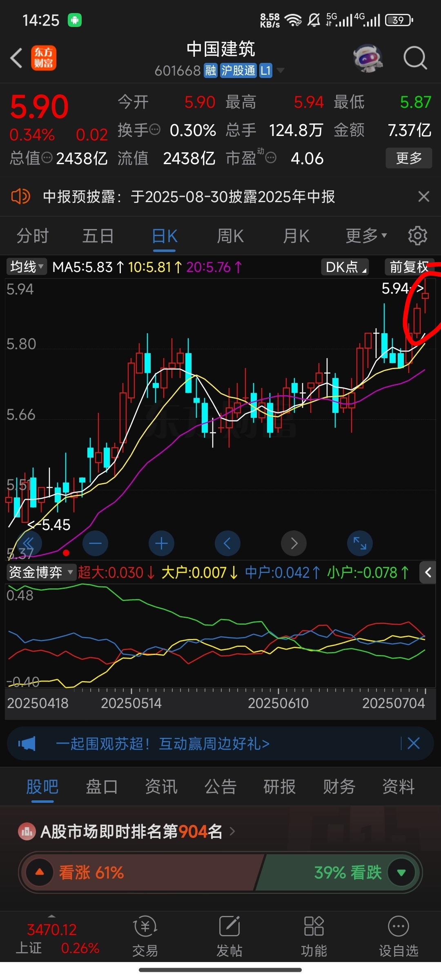Viewport: 441px width, 980px height.
Task: Tap the A股 ranking chart icon
Action: (x=27, y=831)
